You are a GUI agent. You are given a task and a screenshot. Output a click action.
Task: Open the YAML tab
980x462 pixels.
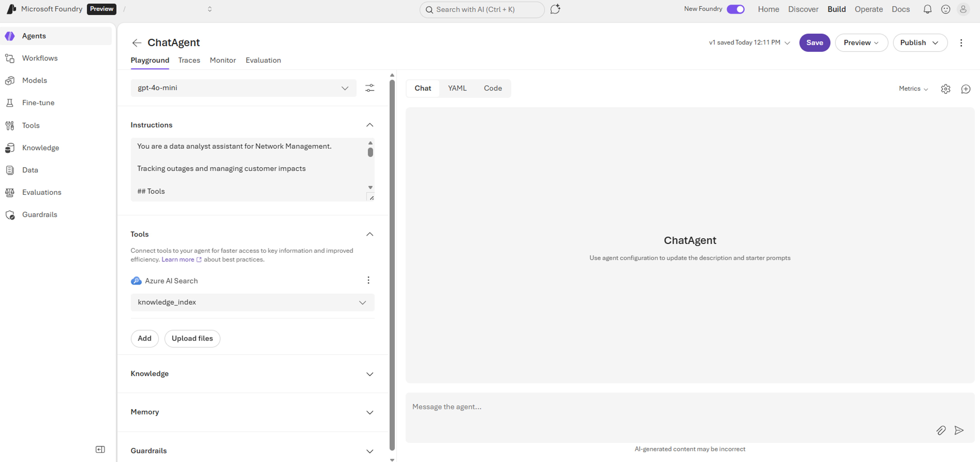pos(457,88)
